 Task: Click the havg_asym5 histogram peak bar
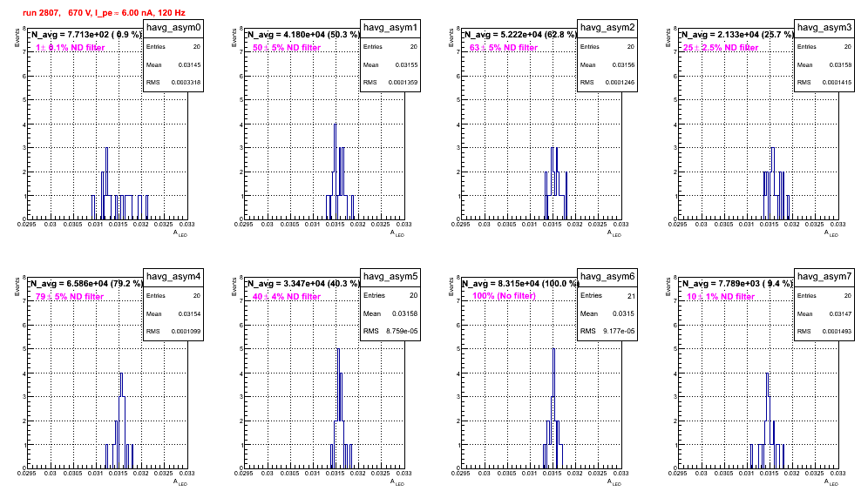(x=337, y=408)
